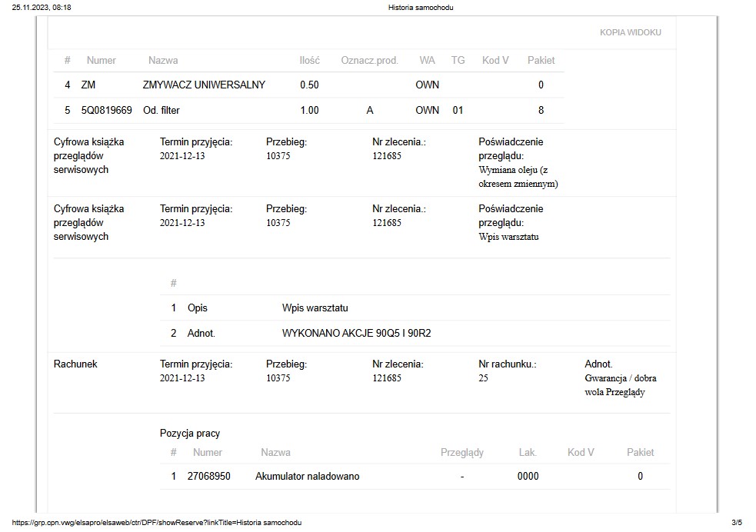Click the Kod V header in top table
The width and height of the screenshot is (756, 532).
coord(495,60)
